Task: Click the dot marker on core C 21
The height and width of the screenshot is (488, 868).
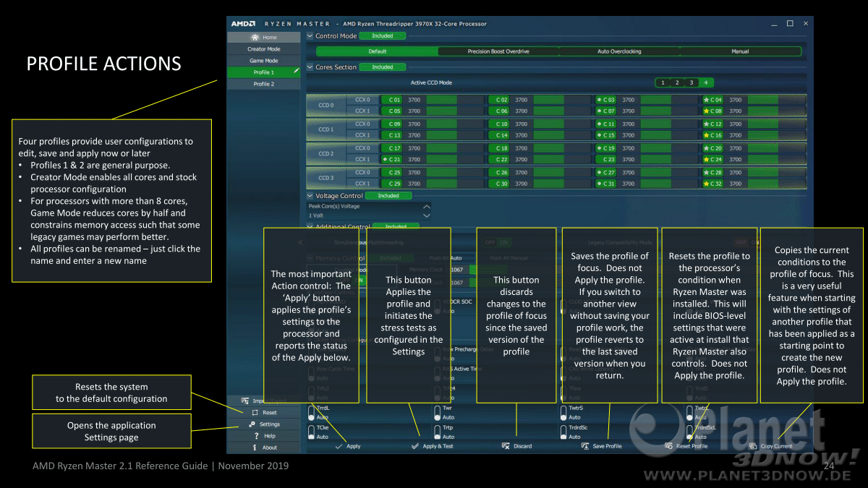Action: pos(386,159)
